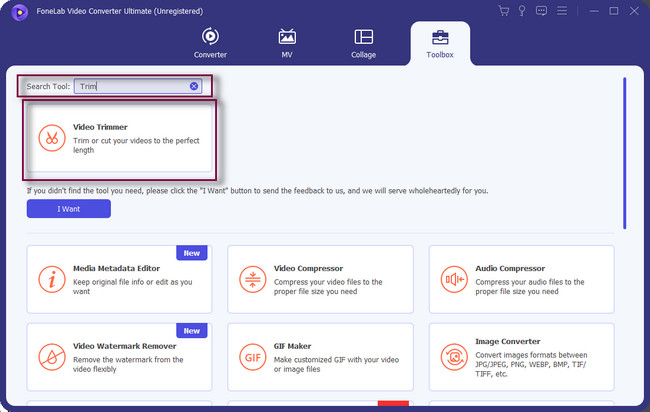The image size is (650, 412).
Task: Click the vertical scrollbar of the toolbox
Action: point(625,153)
